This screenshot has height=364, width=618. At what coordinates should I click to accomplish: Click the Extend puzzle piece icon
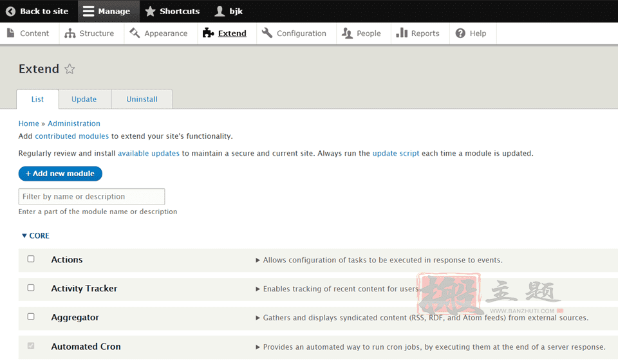(x=208, y=33)
